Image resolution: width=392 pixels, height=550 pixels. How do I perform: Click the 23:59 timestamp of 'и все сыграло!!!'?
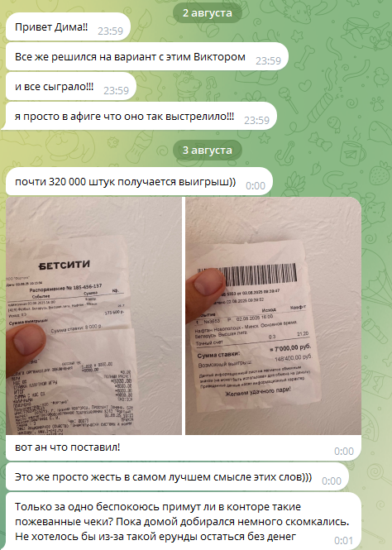116,91
